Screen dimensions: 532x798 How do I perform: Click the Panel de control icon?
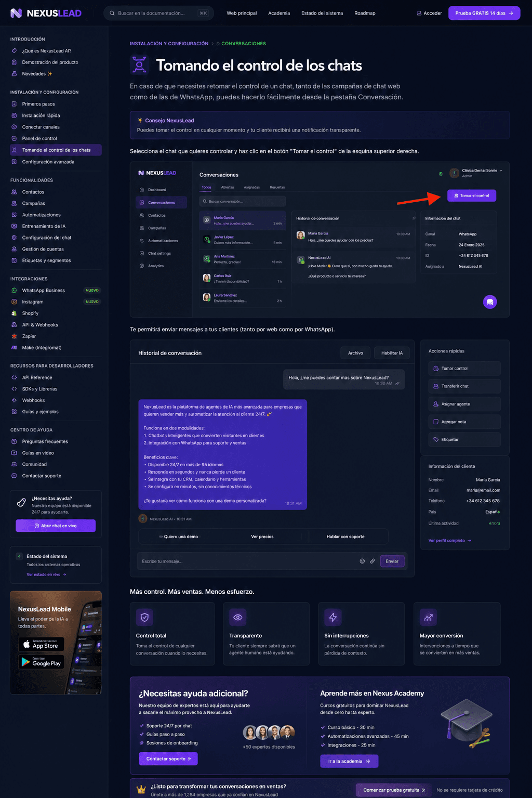(x=14, y=138)
